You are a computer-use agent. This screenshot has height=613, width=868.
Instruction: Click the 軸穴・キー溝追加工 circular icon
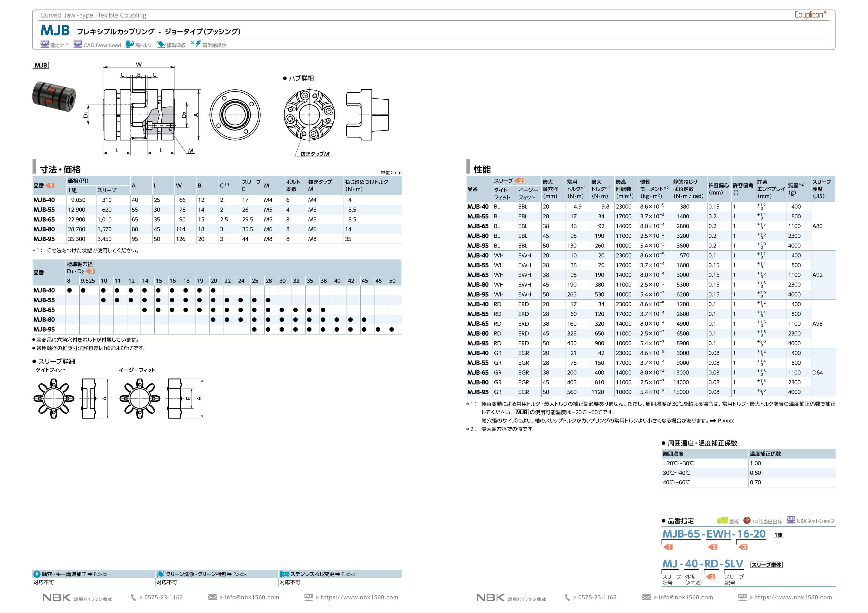click(37, 574)
